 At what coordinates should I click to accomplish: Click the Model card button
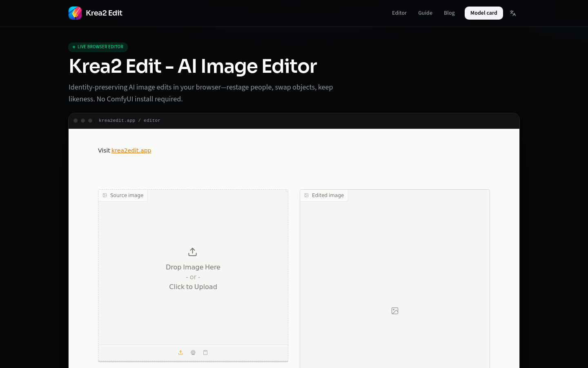(x=484, y=13)
